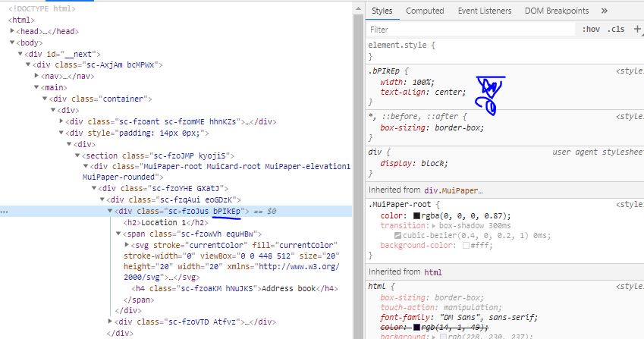The image size is (644, 339).
Task: Collapse selected div sc-fzoJus bPIkEp
Action: click(110, 211)
